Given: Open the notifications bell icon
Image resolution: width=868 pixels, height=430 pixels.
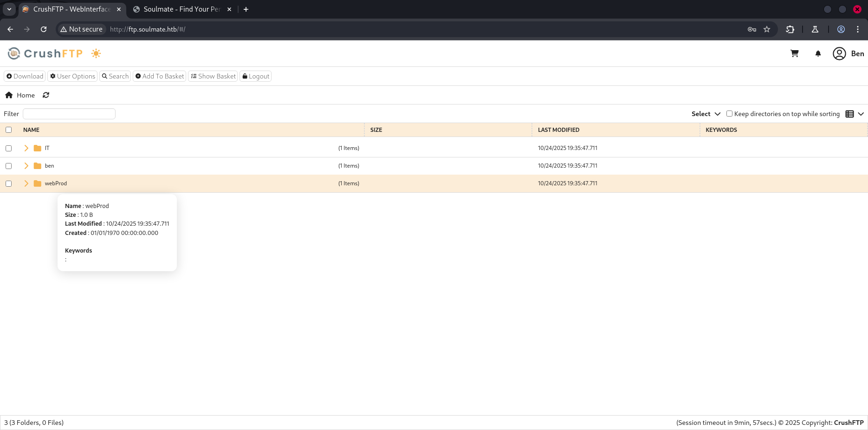Looking at the screenshot, I should point(818,53).
